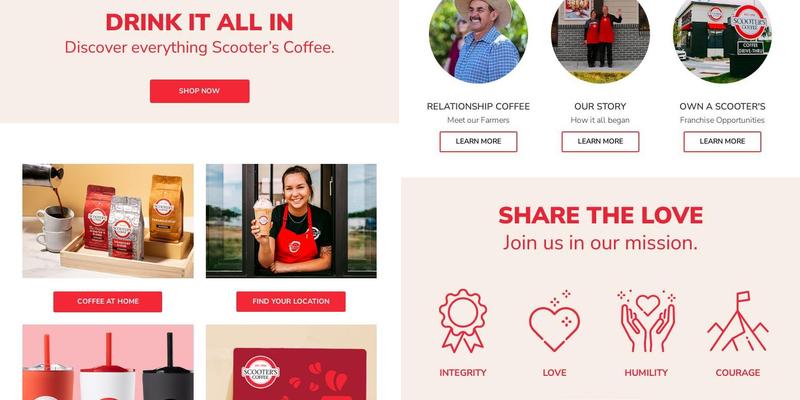This screenshot has width=800, height=400.
Task: Click the Relationship Coffee farmer circle image
Action: [479, 37]
